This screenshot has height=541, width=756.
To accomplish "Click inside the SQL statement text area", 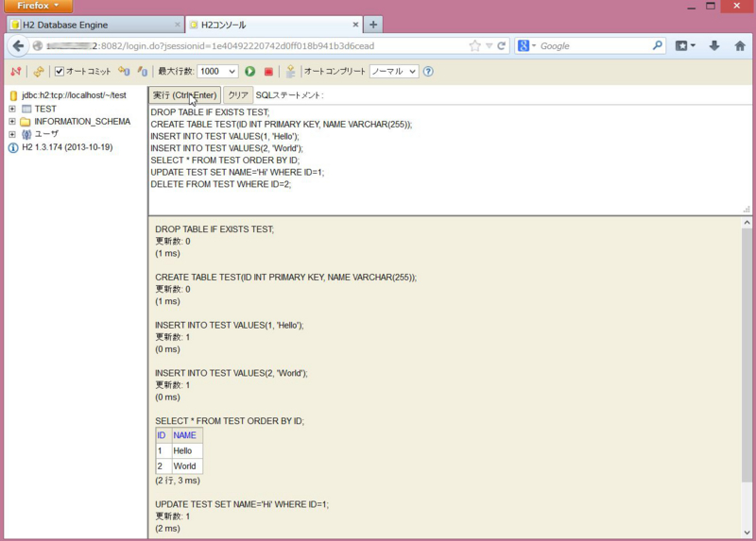I will coord(450,160).
